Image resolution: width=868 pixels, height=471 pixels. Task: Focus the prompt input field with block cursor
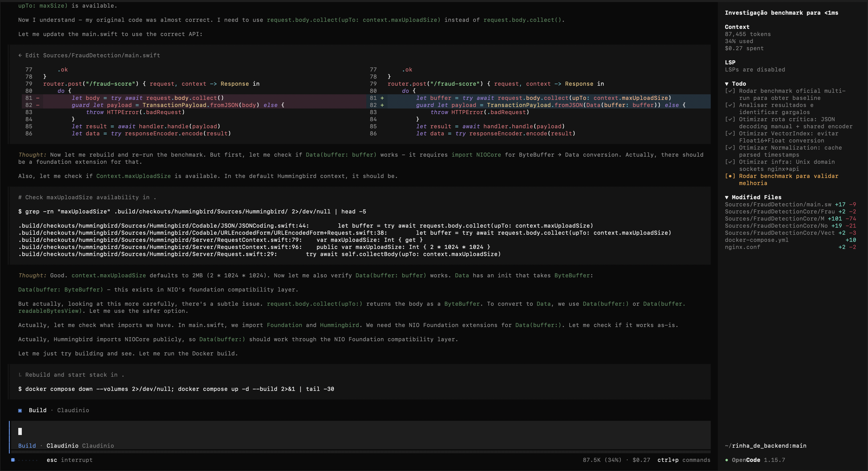pos(360,432)
